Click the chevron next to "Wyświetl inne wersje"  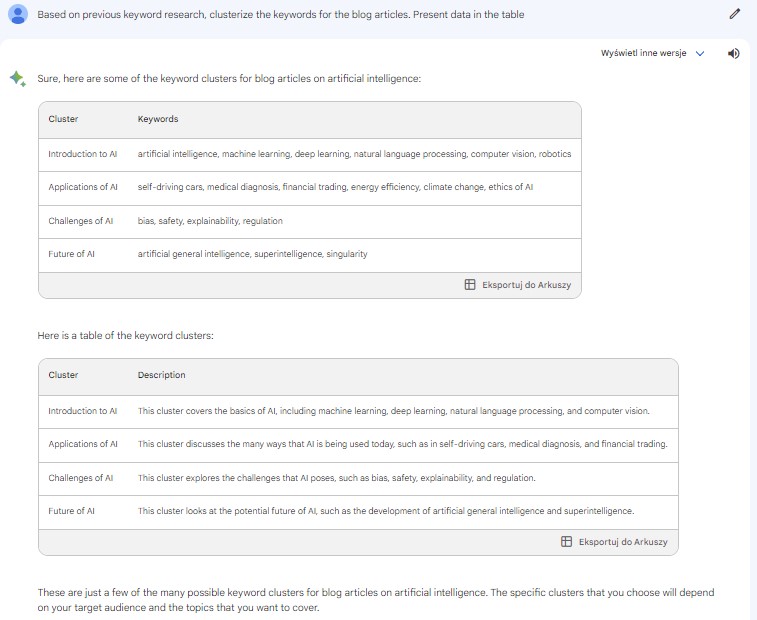click(700, 54)
